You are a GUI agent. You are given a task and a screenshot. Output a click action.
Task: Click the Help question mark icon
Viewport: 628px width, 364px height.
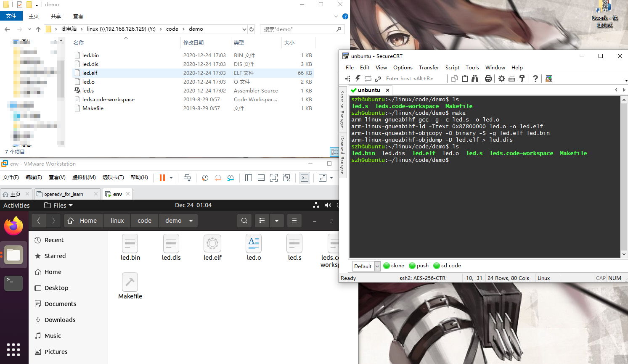coord(535,79)
